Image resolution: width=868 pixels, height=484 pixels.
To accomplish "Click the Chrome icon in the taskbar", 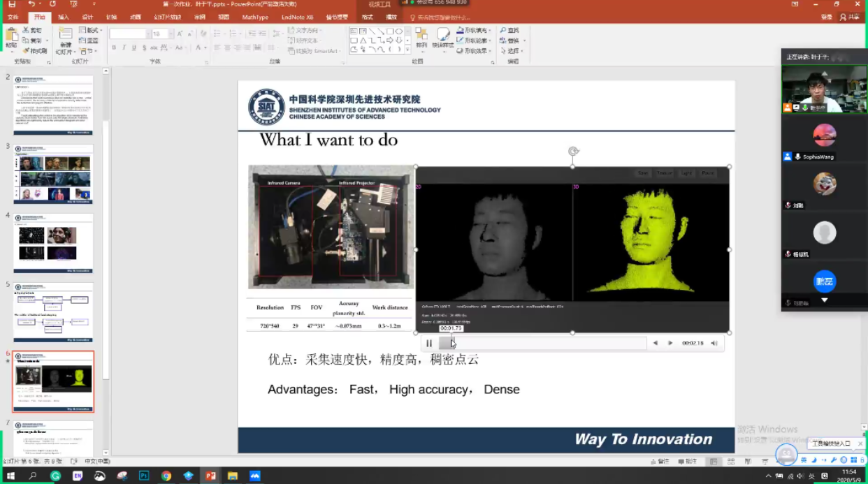I will (x=166, y=476).
